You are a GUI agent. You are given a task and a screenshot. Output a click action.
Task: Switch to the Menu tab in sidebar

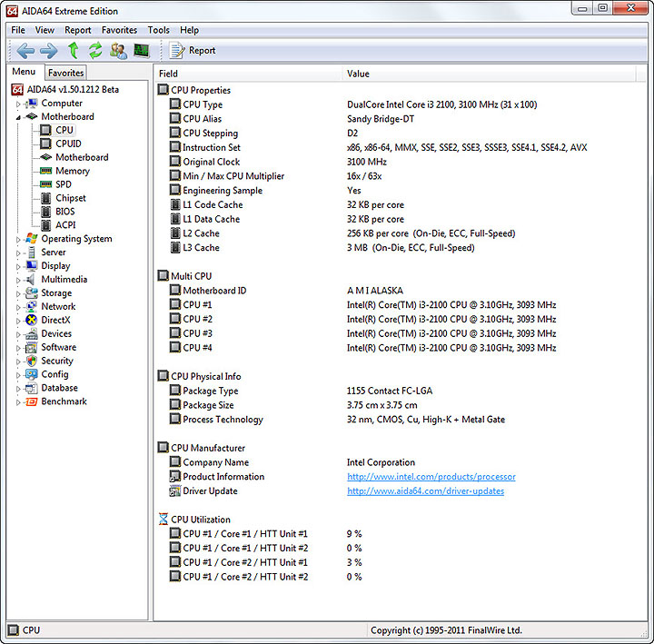[x=24, y=72]
